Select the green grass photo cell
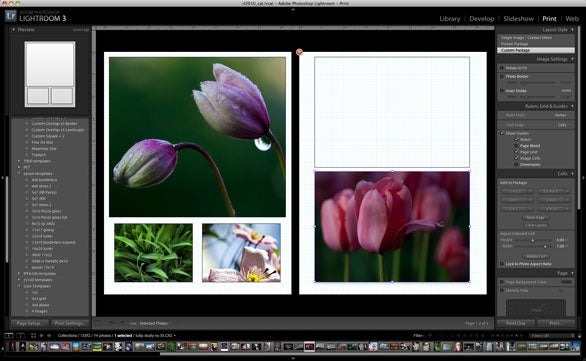 pos(154,253)
